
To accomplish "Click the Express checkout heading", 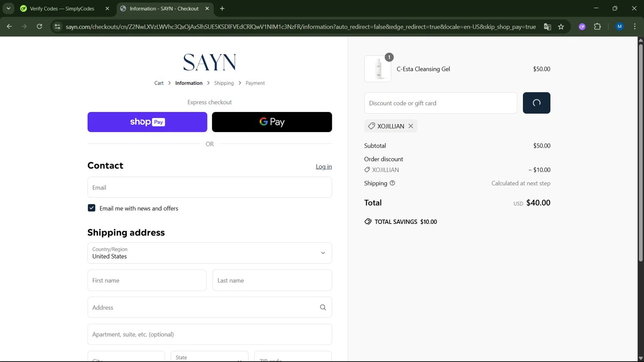I will coord(210,102).
